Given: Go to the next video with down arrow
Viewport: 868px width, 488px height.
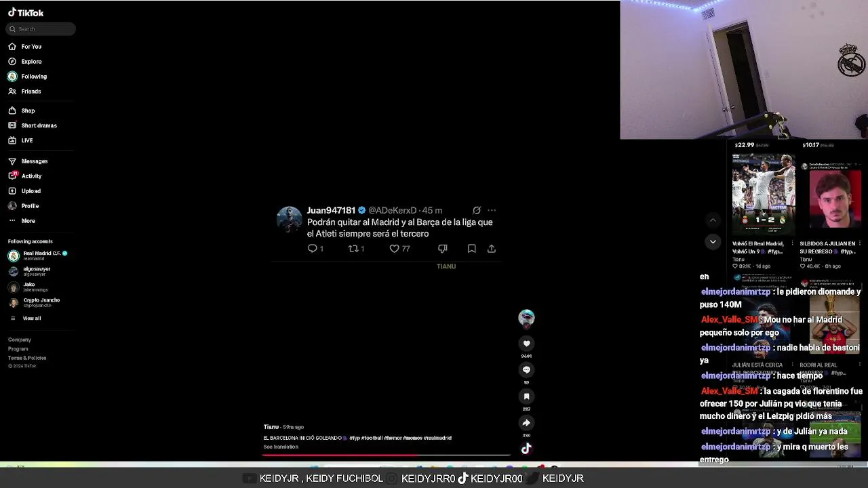Looking at the screenshot, I should point(713,242).
